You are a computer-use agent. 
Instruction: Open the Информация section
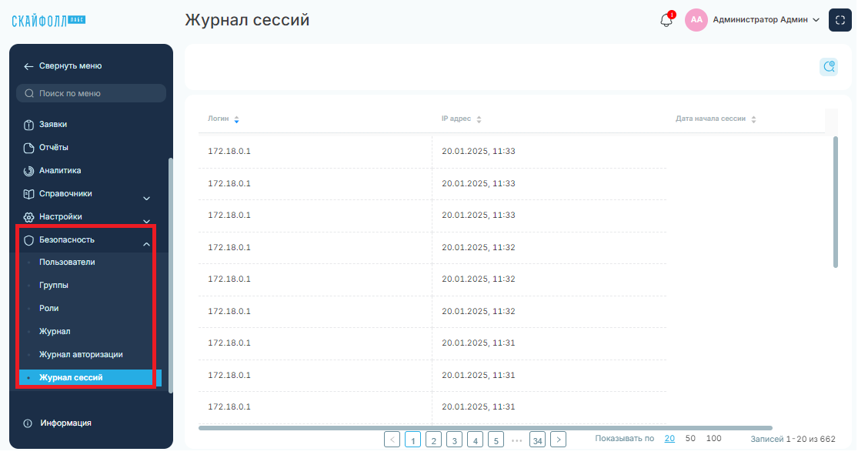coord(65,423)
